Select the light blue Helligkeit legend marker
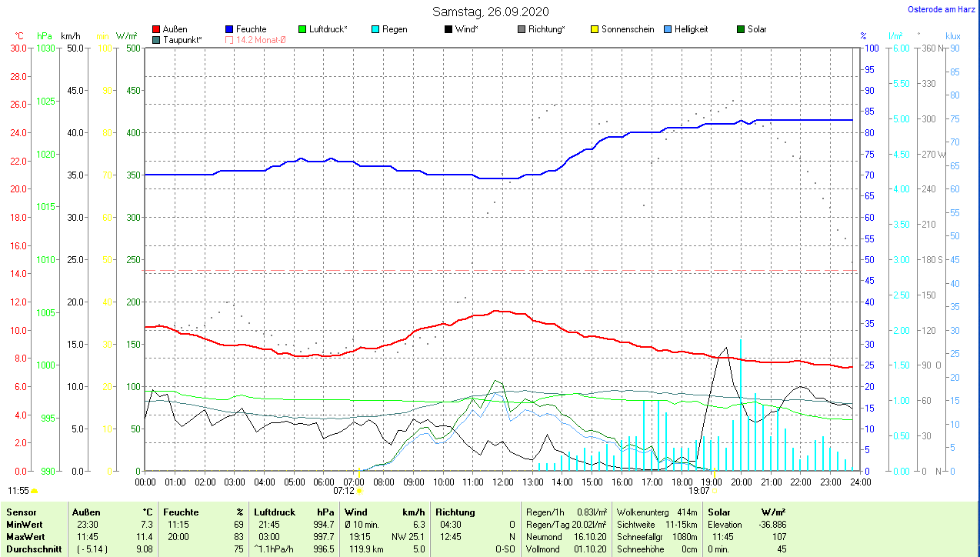The height and width of the screenshot is (557, 980). click(x=668, y=30)
